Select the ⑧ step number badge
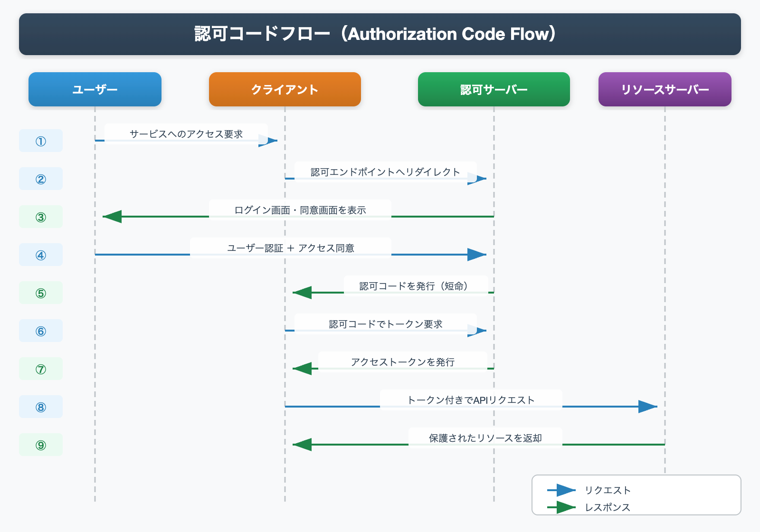The image size is (760, 532). (x=40, y=407)
